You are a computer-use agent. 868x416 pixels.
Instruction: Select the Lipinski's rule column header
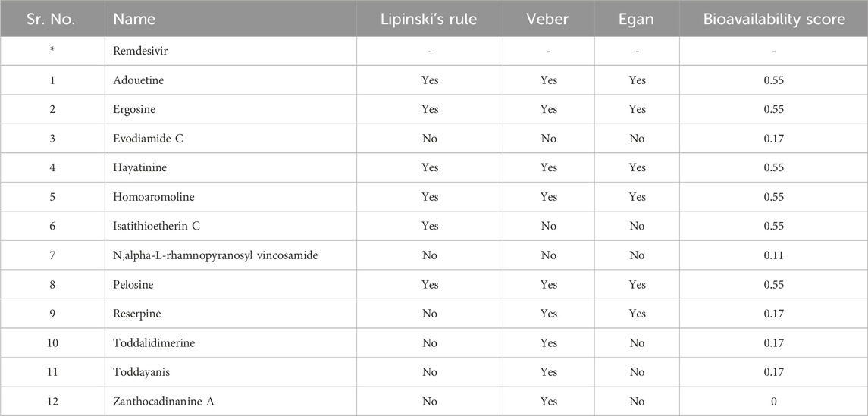click(430, 19)
